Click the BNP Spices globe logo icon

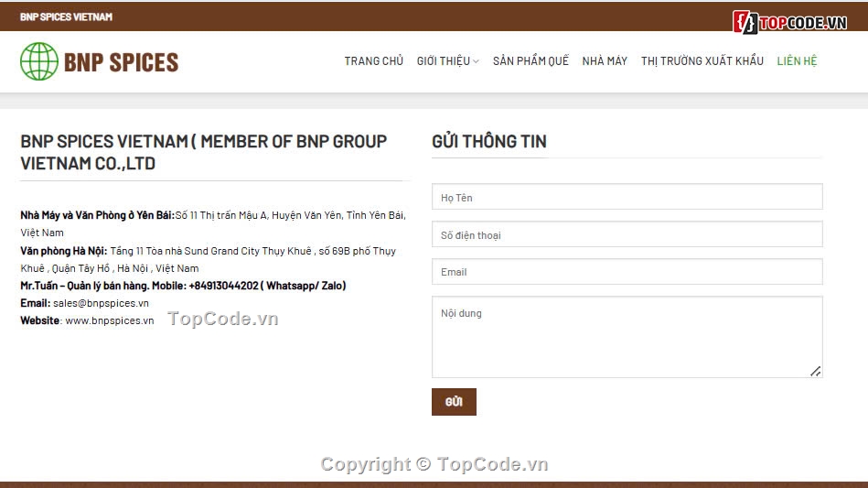point(38,61)
